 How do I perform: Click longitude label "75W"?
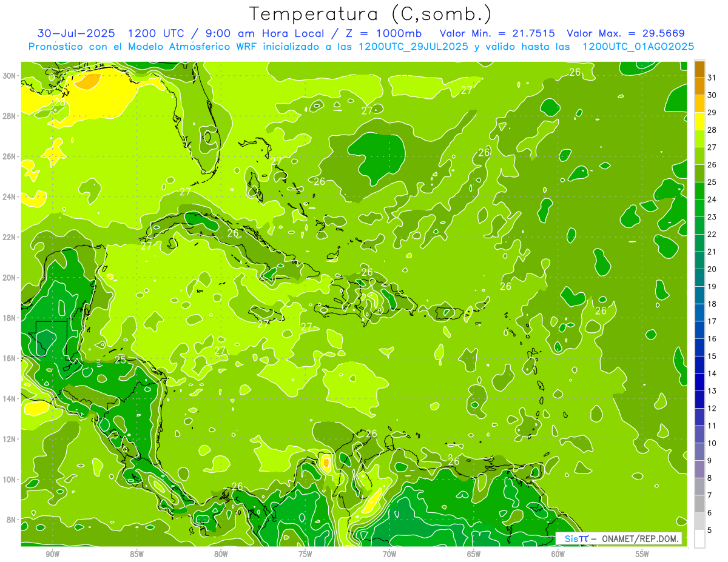click(305, 554)
